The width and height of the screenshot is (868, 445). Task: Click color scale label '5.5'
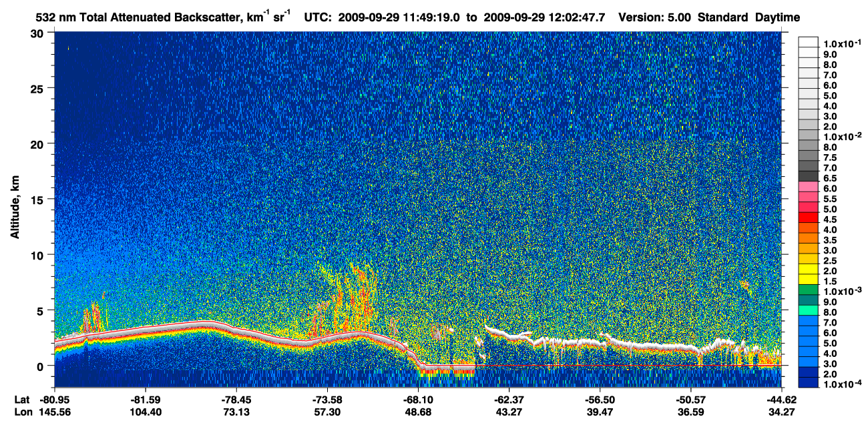click(831, 198)
